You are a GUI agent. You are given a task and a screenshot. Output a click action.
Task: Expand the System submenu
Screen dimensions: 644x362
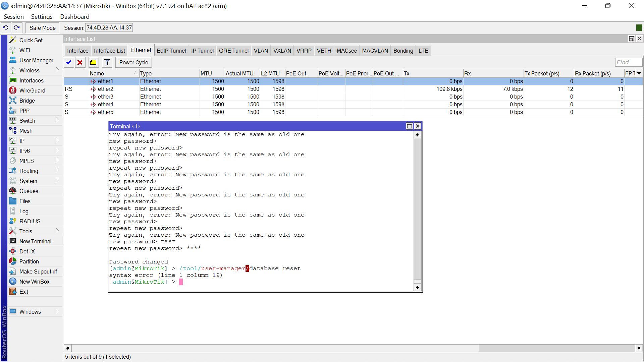tap(28, 181)
